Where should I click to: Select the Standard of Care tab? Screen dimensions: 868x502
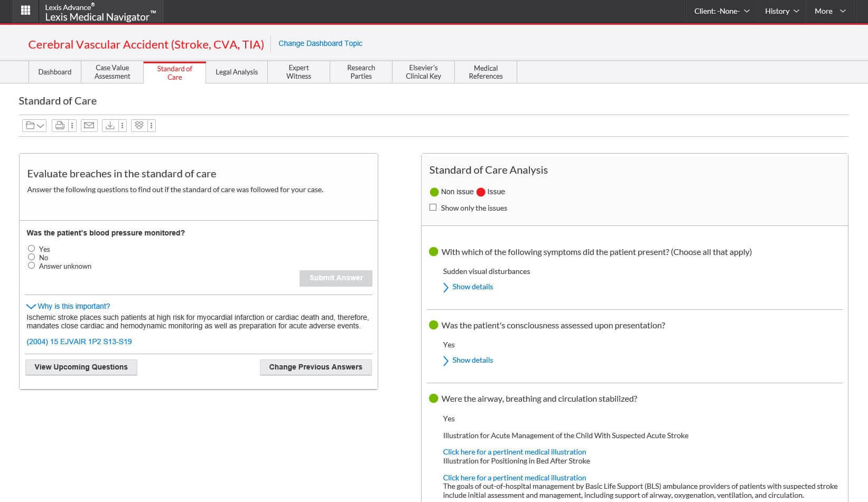click(175, 73)
